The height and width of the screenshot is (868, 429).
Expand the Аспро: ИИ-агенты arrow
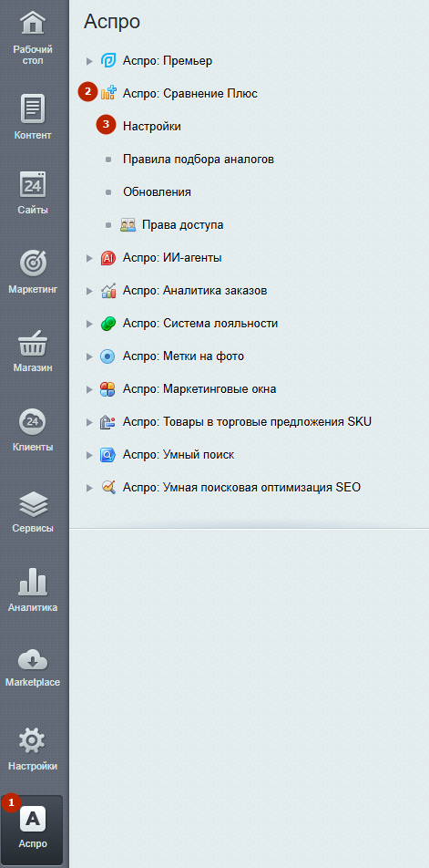click(x=89, y=258)
